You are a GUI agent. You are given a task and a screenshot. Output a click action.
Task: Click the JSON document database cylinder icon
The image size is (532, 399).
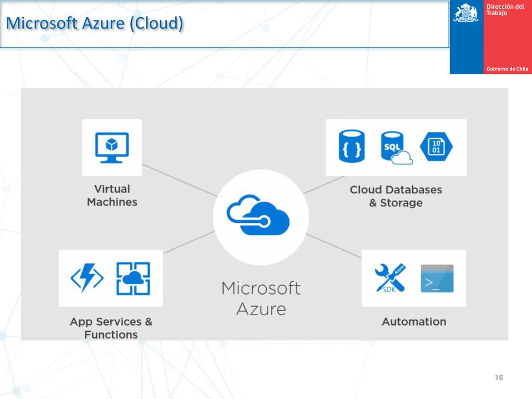pyautogui.click(x=352, y=146)
